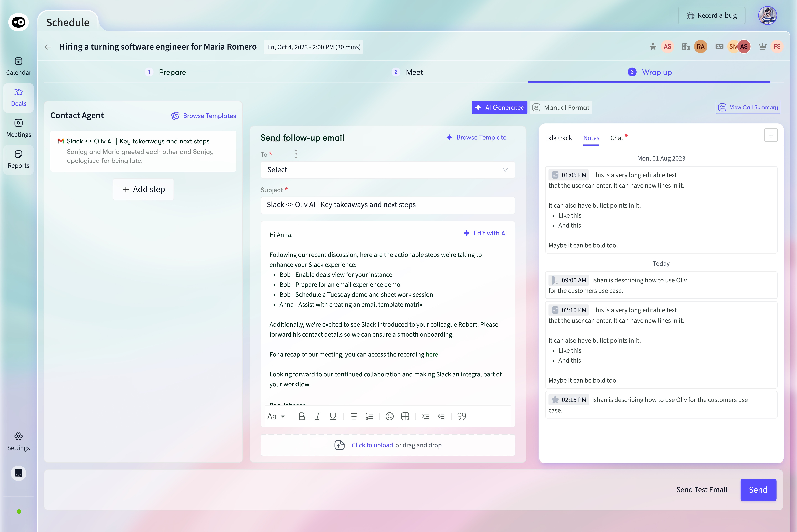Insert a bulleted list
This screenshot has height=532, width=797.
(354, 416)
